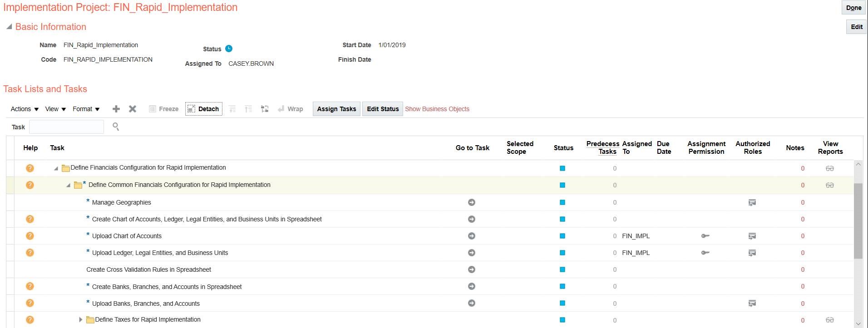This screenshot has width=868, height=328.
Task: Click Show Business Objects link
Action: (x=437, y=109)
